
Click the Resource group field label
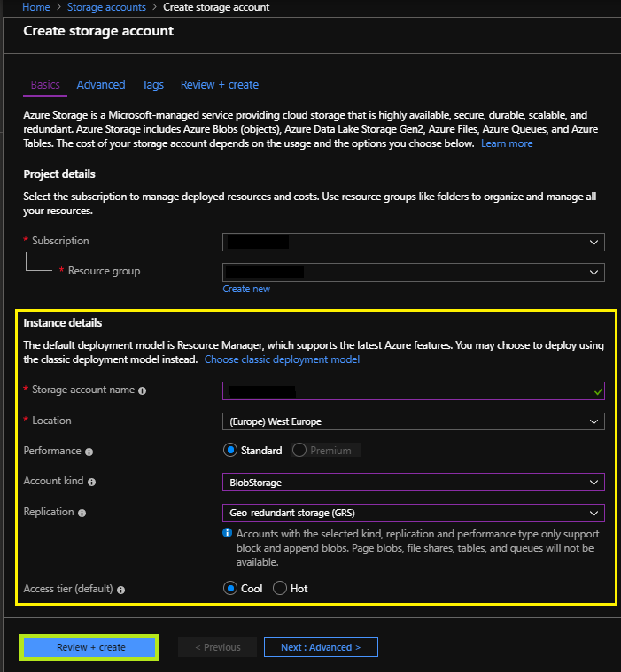click(104, 271)
